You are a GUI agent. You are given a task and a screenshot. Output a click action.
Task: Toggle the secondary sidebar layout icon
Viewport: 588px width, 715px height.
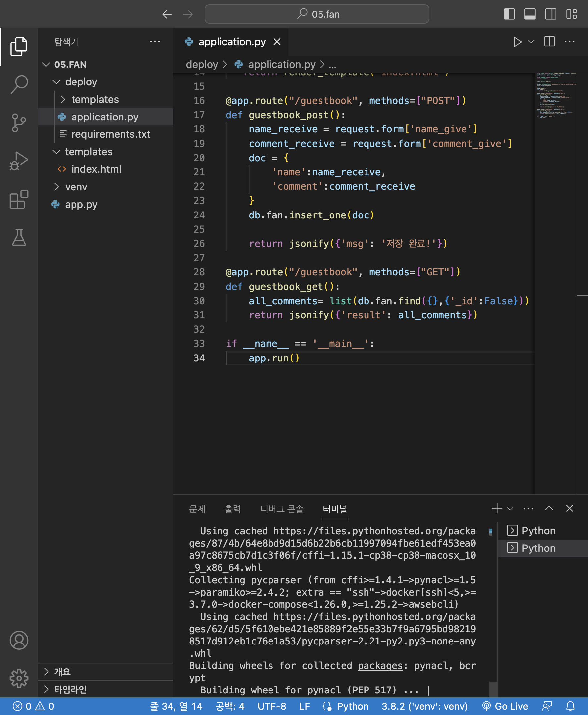pyautogui.click(x=551, y=14)
